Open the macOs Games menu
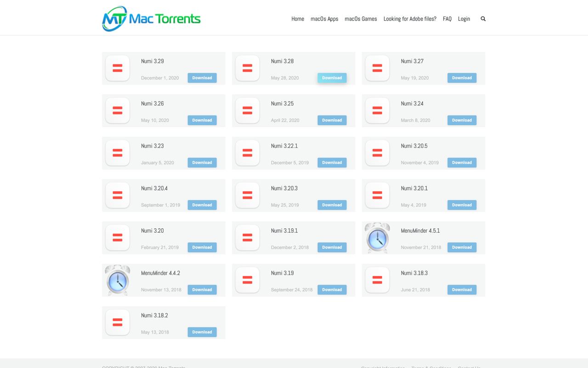This screenshot has width=588, height=368. pos(361,19)
